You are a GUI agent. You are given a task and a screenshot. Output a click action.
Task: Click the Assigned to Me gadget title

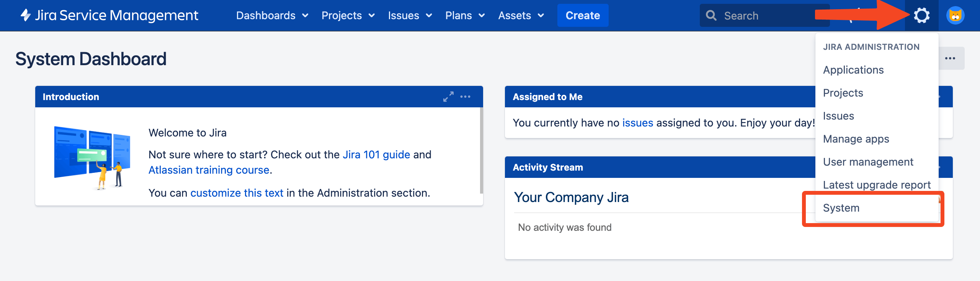(x=547, y=97)
